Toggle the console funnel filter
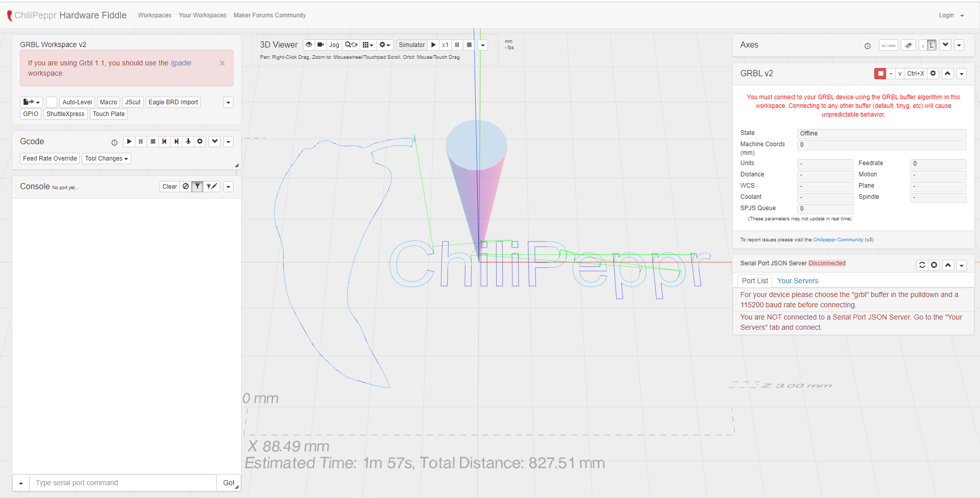Screen dimensions: 980x498 [x=197, y=187]
